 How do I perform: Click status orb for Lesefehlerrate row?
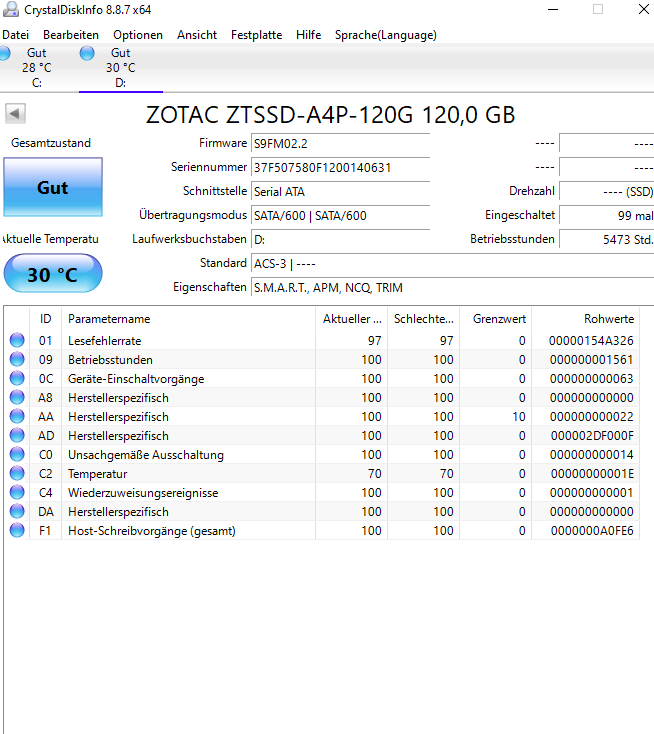click(x=17, y=340)
